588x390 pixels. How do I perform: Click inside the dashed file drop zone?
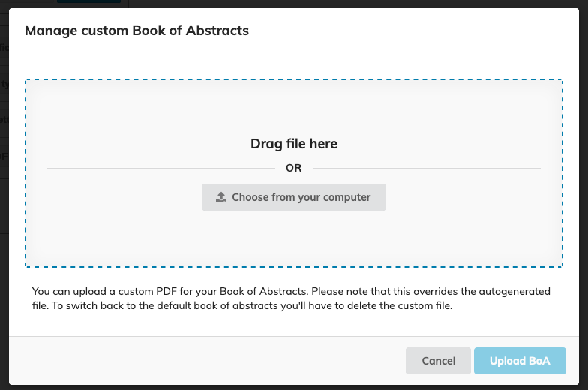294,109
